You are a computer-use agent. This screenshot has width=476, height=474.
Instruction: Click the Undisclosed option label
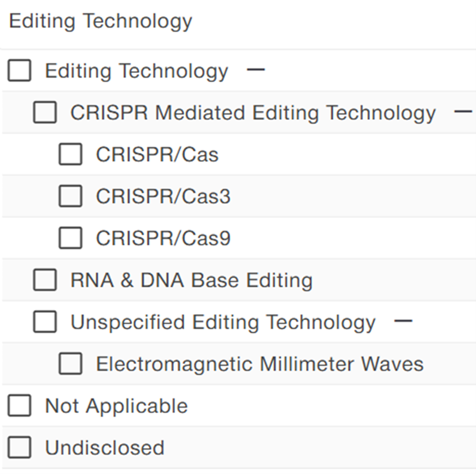click(x=105, y=448)
